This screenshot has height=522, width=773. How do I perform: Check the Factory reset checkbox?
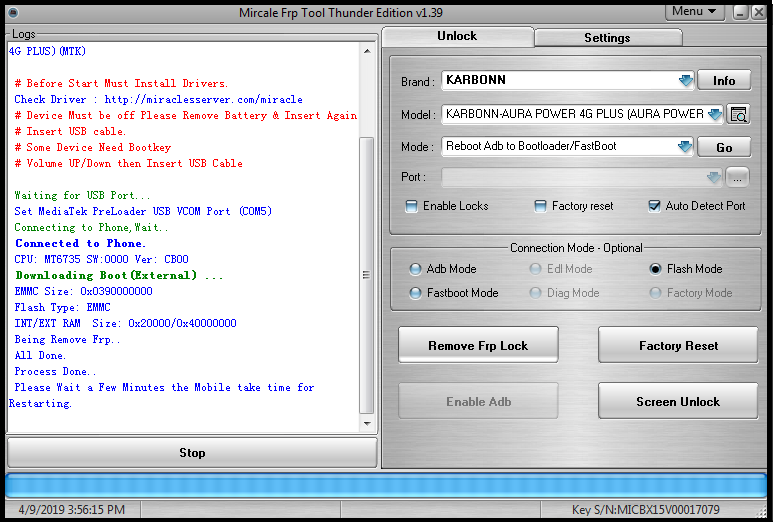540,206
